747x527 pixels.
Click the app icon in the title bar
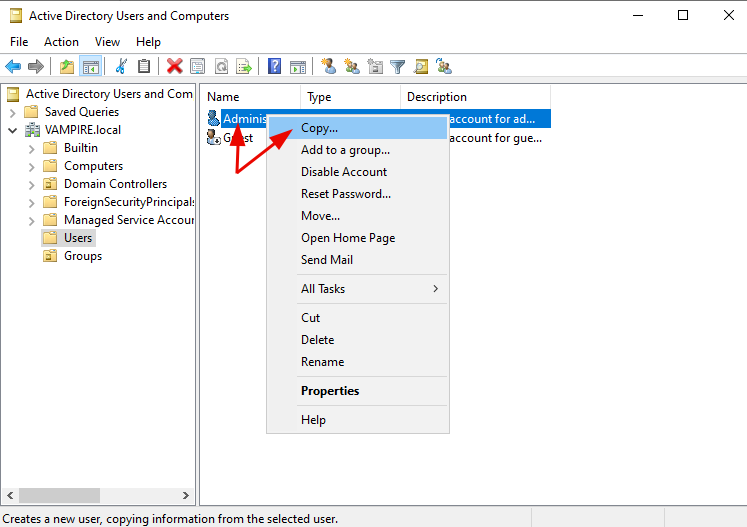click(x=16, y=15)
